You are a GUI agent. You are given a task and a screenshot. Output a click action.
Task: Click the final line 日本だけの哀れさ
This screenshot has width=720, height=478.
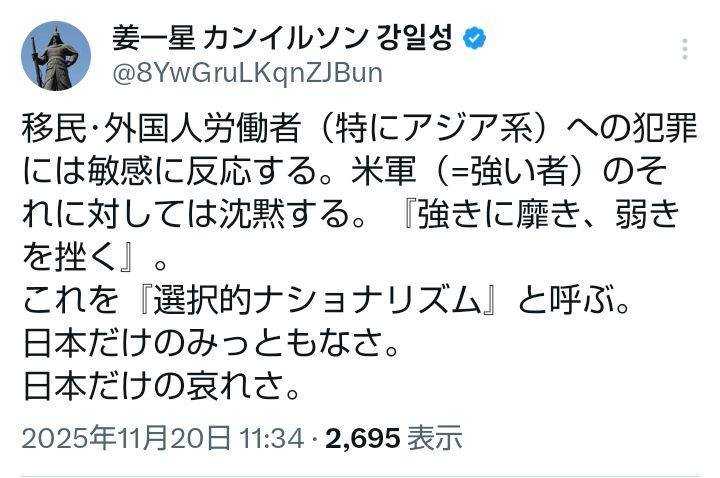click(x=160, y=385)
